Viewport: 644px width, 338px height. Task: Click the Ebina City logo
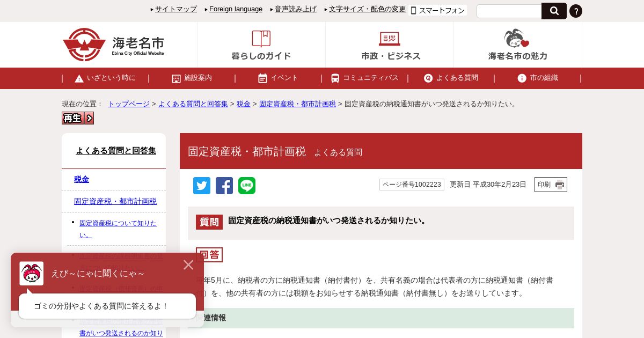tap(113, 45)
